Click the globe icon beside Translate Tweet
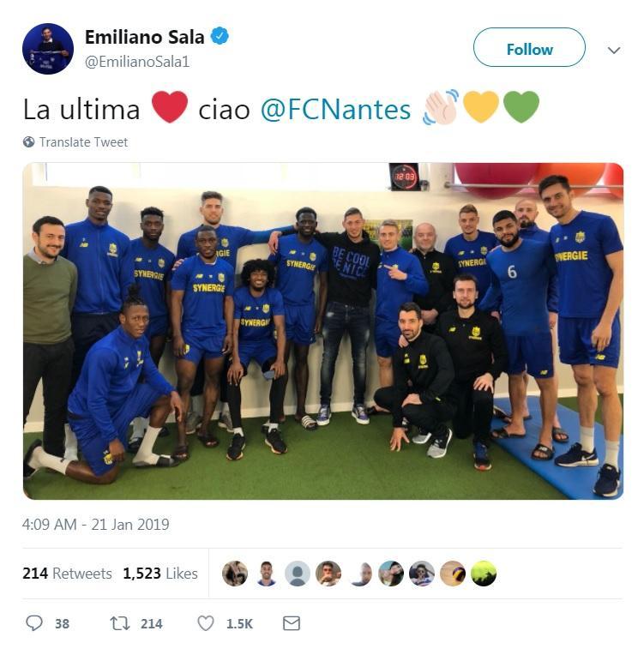Screen dimensions: 644x655 (29, 142)
